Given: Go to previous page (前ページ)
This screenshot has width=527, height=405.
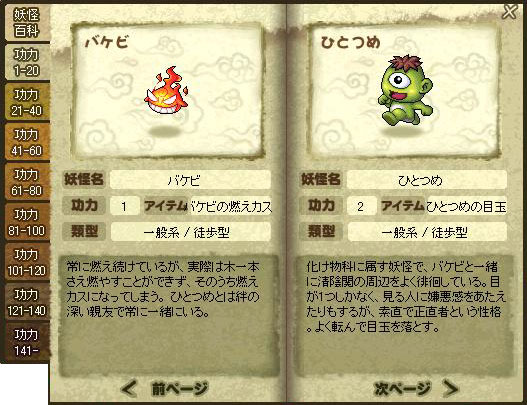Looking at the screenshot, I should [x=180, y=389].
